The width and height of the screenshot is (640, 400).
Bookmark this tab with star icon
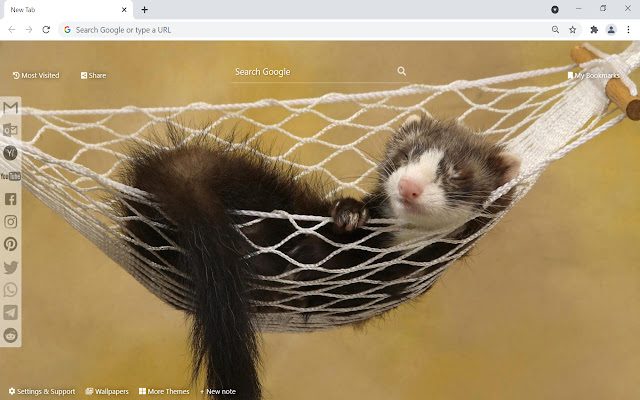(x=573, y=29)
